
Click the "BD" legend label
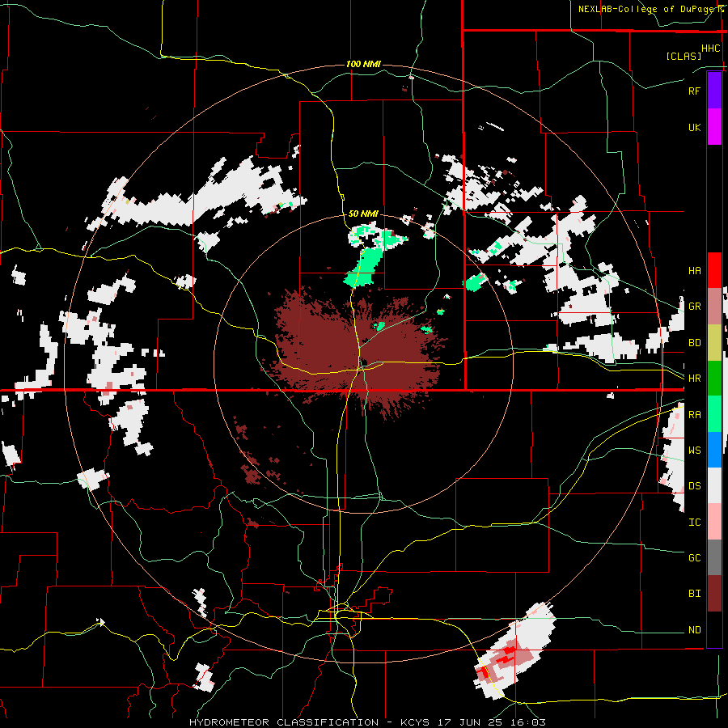coord(694,343)
